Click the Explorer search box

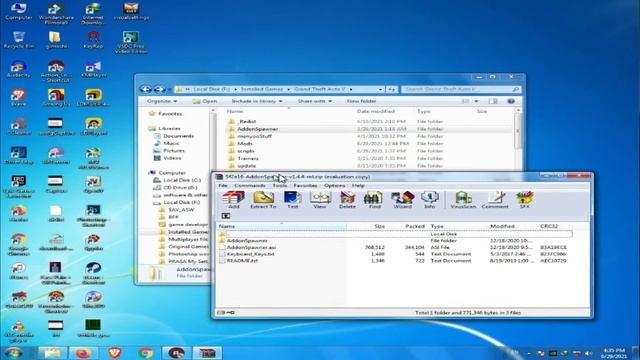click(x=460, y=89)
